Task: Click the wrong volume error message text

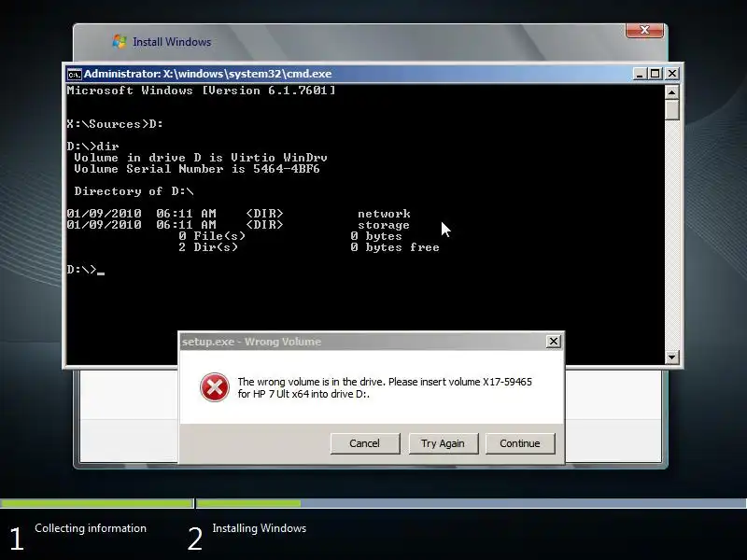Action: pos(385,387)
